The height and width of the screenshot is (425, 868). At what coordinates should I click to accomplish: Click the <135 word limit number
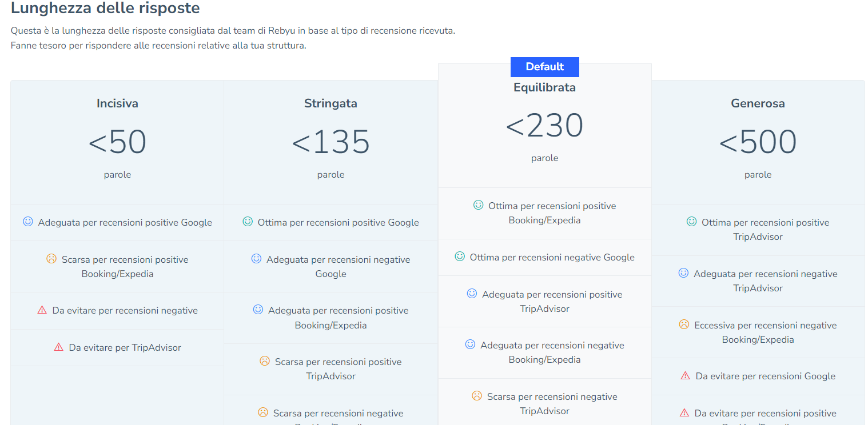point(331,142)
